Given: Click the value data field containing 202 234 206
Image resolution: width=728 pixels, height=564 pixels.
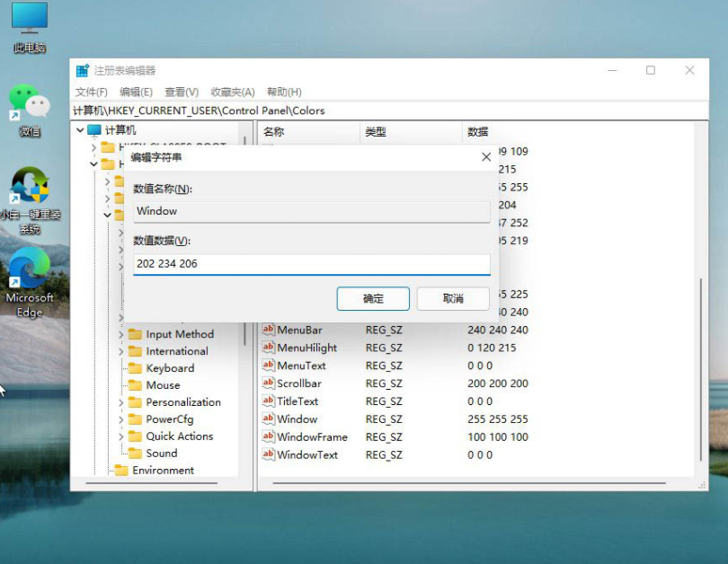Looking at the screenshot, I should pos(312,264).
